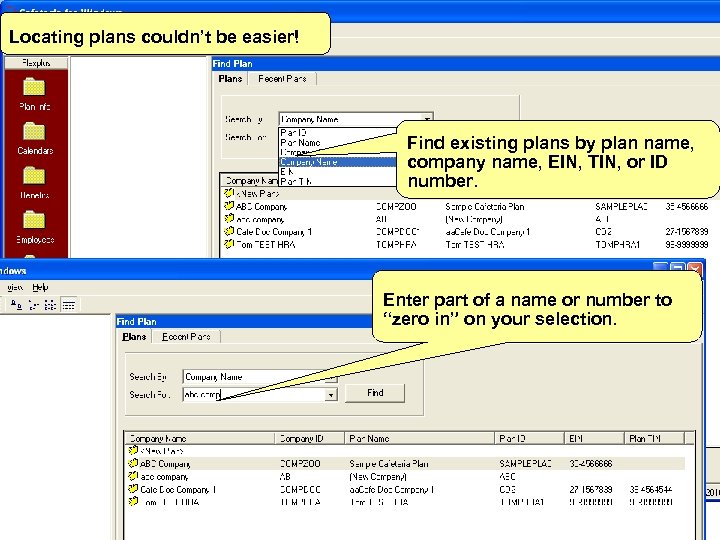Click EIN '27-1567839' in the back window
The width and height of the screenshot is (720, 540).
pos(687,232)
